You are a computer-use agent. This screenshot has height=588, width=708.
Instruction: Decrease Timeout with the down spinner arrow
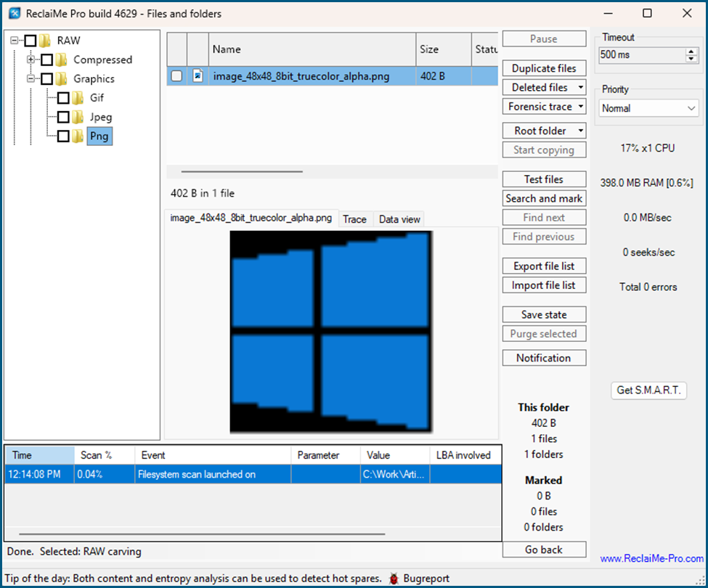coord(691,59)
